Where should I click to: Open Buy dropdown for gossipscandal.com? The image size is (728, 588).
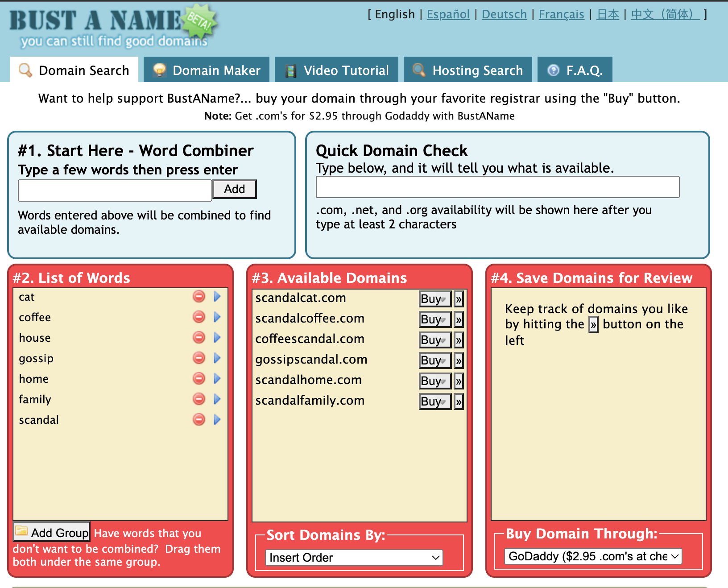435,360
